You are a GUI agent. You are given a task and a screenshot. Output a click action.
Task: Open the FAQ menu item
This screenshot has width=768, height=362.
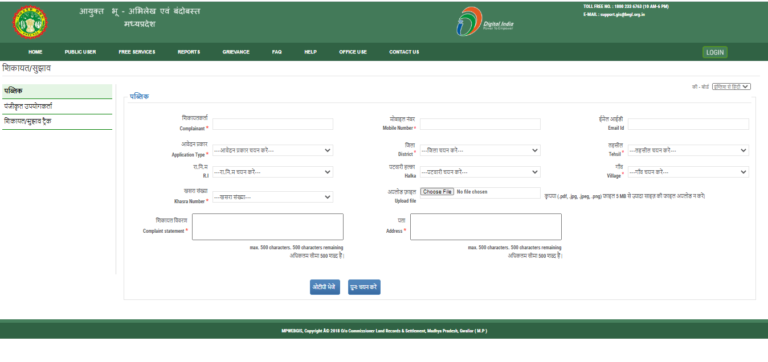277,52
